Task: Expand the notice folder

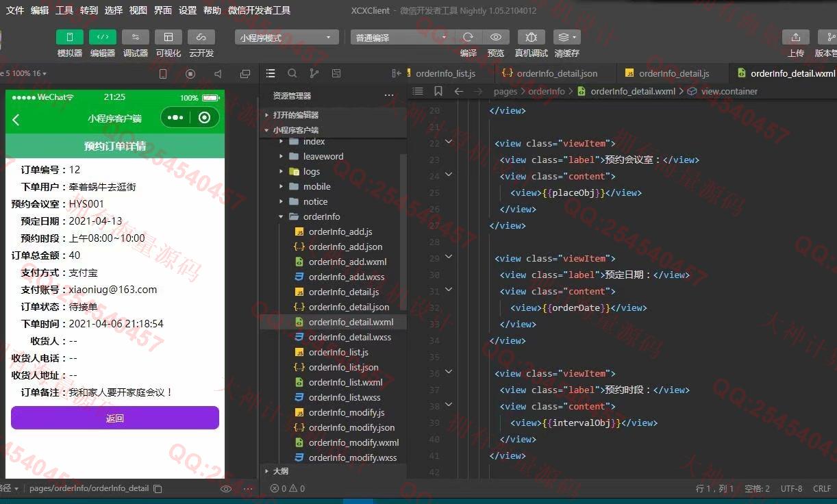Action: tap(334, 201)
